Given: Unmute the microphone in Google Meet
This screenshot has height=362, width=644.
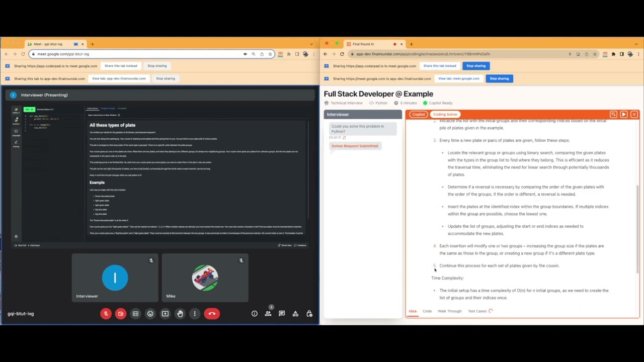Looking at the screenshot, I should tap(106, 314).
